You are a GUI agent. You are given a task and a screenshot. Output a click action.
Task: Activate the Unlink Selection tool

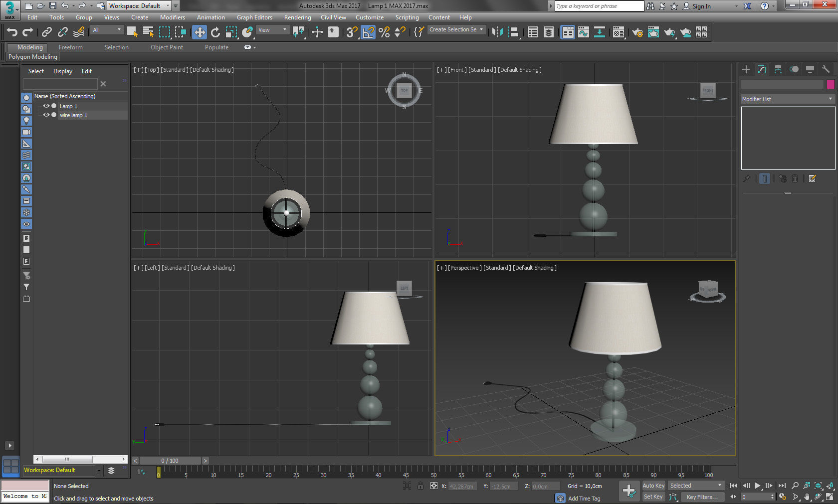pyautogui.click(x=63, y=32)
